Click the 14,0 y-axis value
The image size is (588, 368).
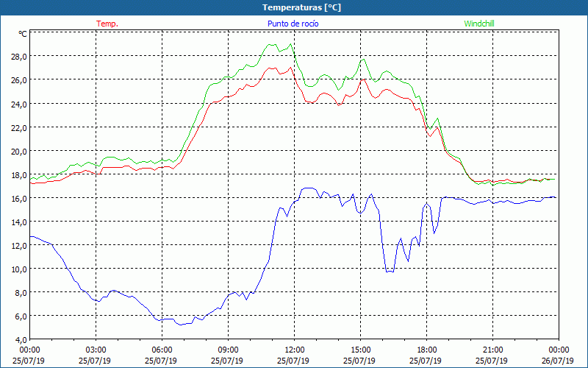click(20, 222)
